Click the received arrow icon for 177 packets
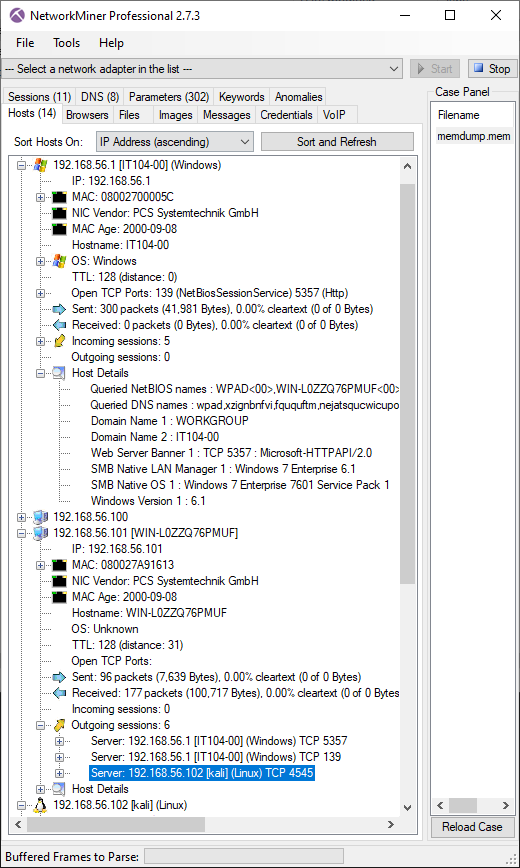Screen dimensions: 520x868 coord(59,693)
